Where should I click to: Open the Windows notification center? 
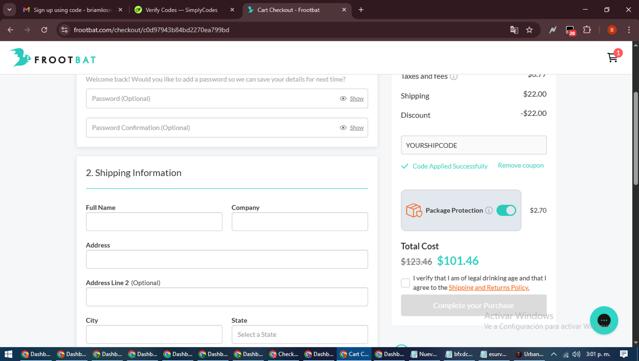click(x=624, y=354)
